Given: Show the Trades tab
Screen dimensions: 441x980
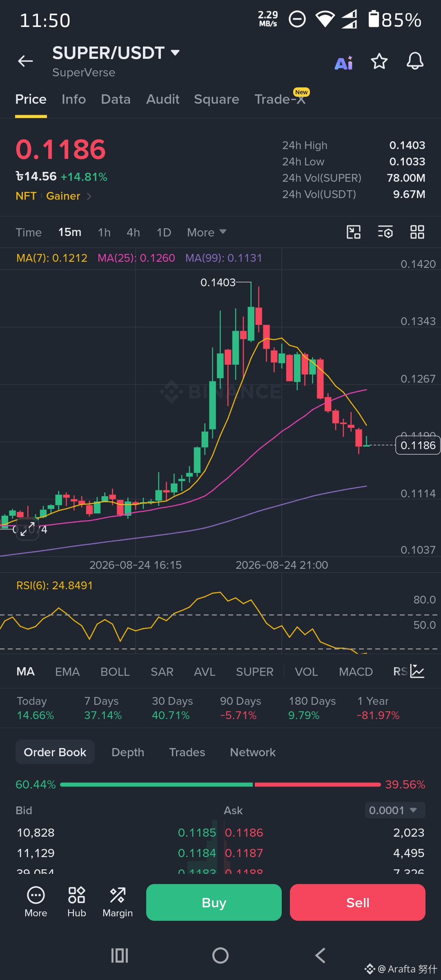Looking at the screenshot, I should click(x=187, y=752).
